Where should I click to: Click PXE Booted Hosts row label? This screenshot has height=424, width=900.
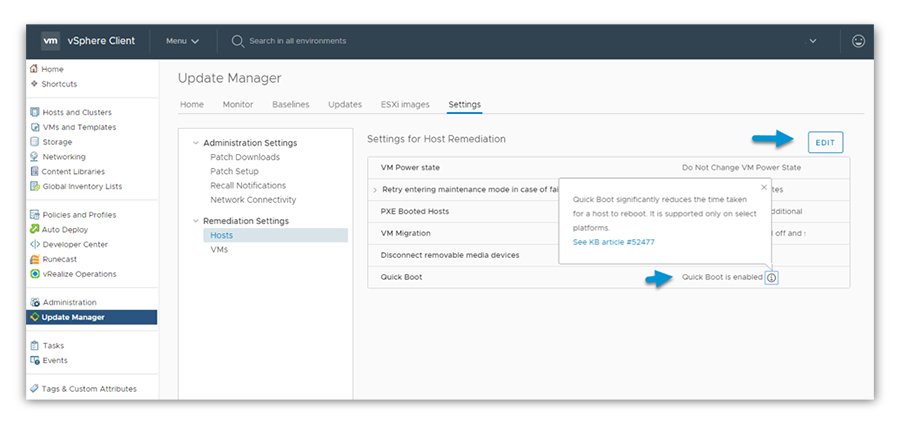pyautogui.click(x=414, y=212)
